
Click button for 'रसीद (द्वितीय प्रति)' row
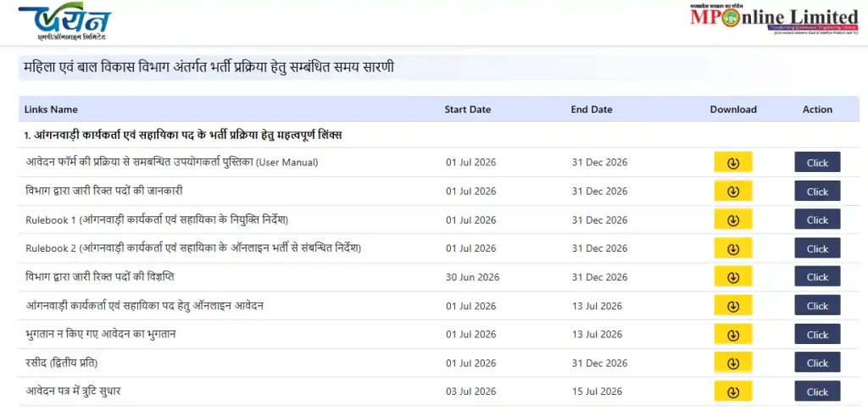(x=817, y=363)
